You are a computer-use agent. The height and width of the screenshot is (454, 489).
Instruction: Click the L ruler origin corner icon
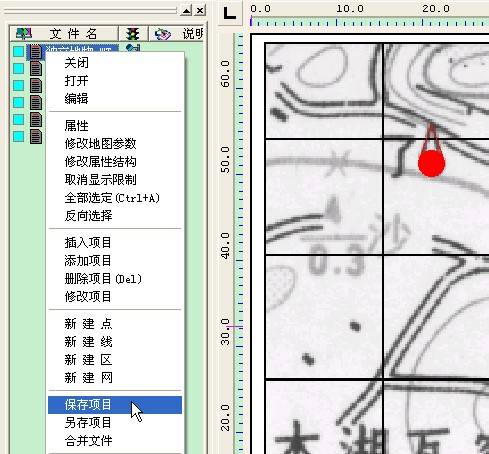click(x=230, y=13)
